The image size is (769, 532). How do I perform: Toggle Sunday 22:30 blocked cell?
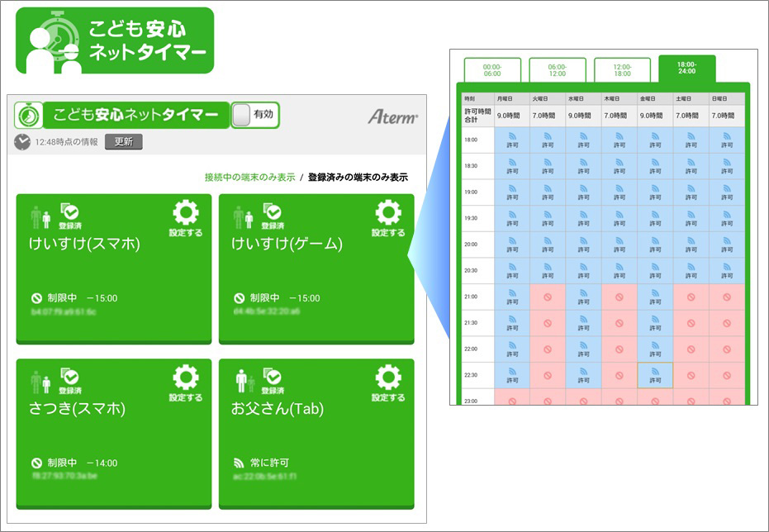click(727, 376)
